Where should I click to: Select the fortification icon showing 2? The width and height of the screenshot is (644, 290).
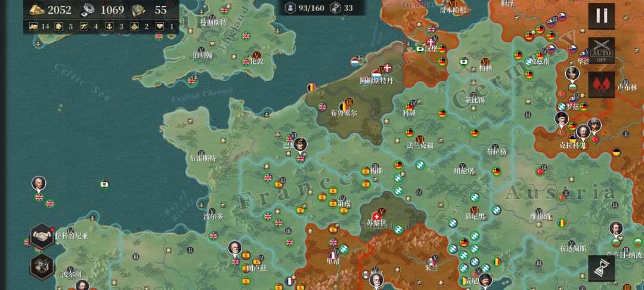click(135, 27)
